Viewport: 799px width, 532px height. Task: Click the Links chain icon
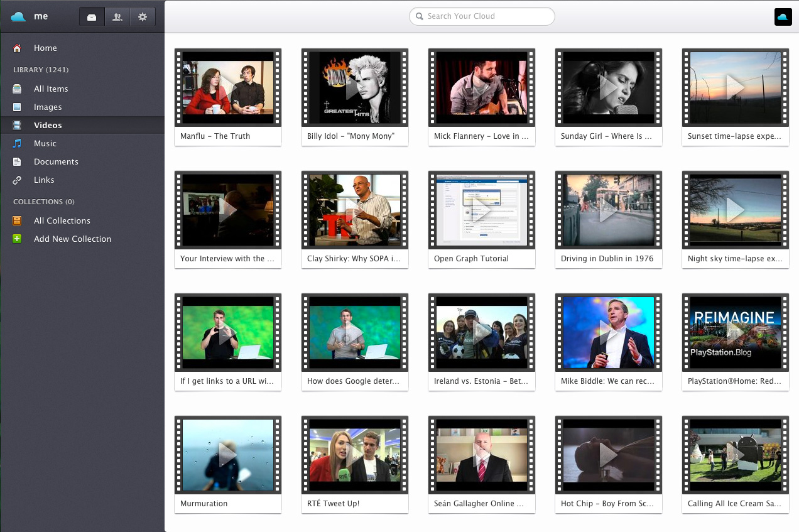click(17, 180)
